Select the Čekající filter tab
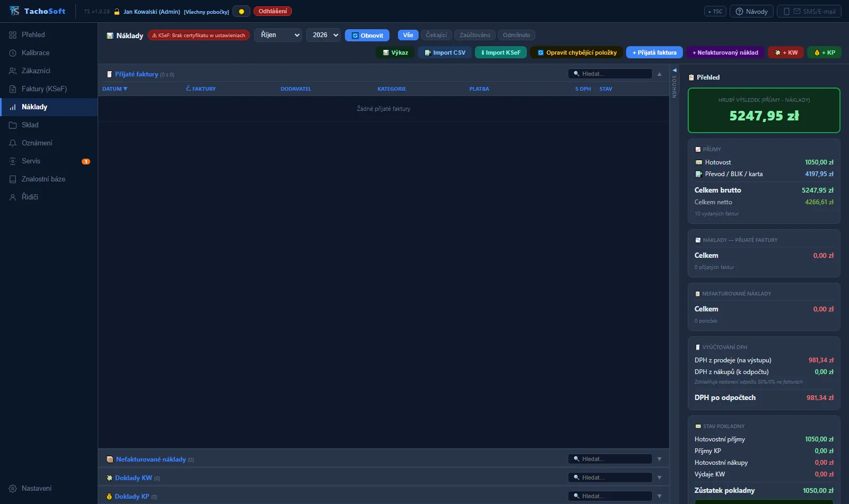This screenshot has width=849, height=504. point(436,35)
